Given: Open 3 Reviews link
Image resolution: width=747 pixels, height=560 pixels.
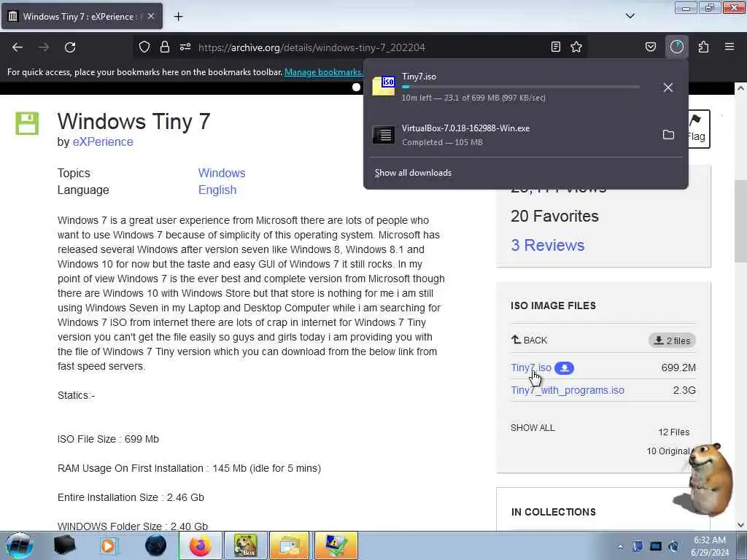Looking at the screenshot, I should point(547,245).
